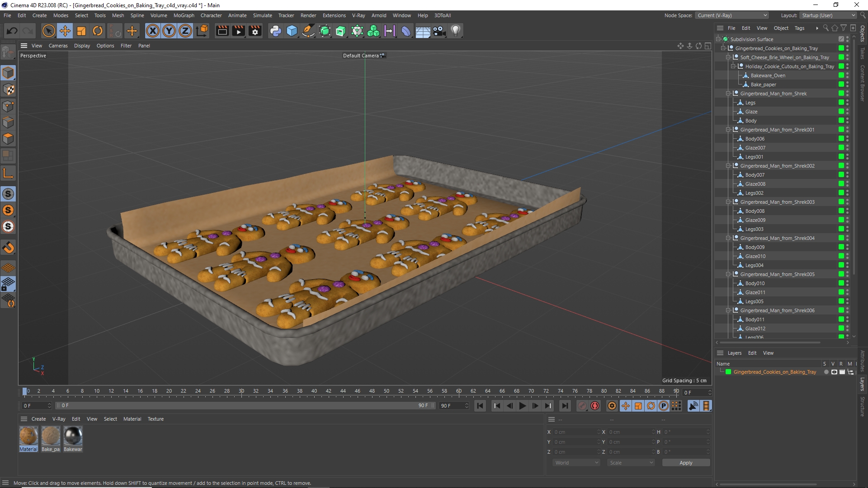The image size is (868, 488).
Task: Collapse the Subdivision Surface root node
Action: tap(718, 39)
